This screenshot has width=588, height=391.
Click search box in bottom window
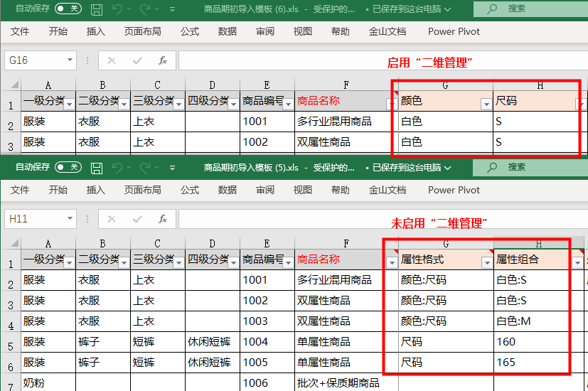(530, 167)
